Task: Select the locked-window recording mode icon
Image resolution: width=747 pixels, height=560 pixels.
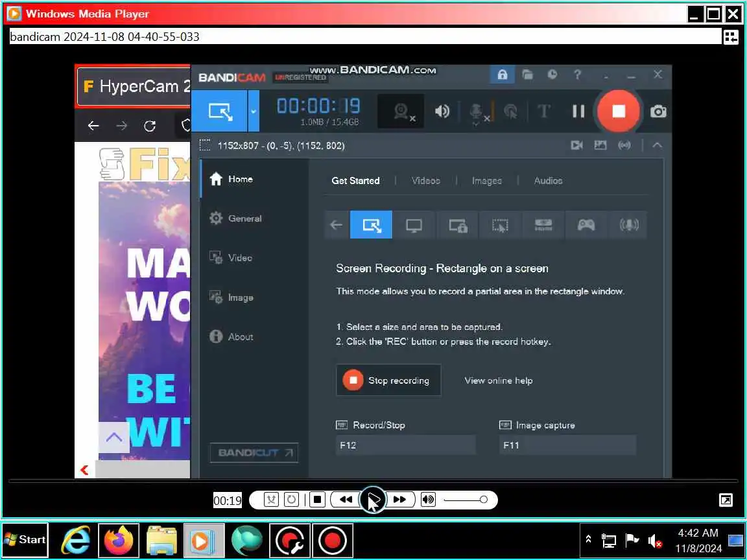Action: [x=457, y=225]
